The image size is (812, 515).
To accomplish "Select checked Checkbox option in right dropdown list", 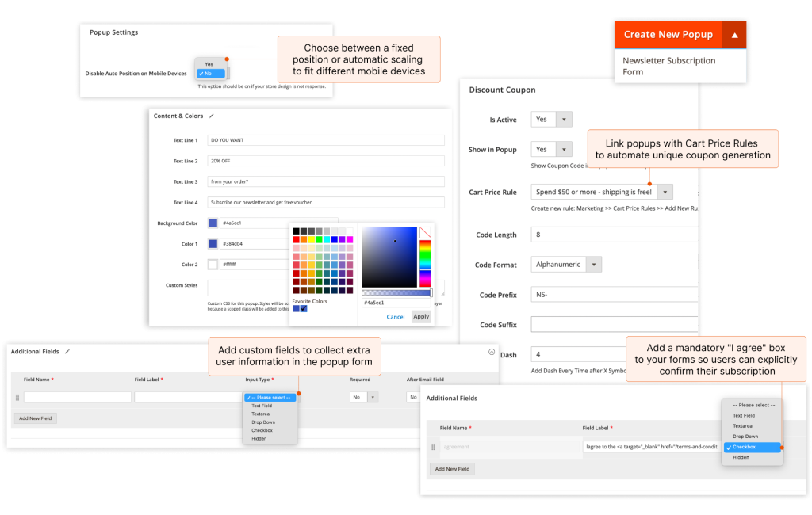I will tap(753, 447).
